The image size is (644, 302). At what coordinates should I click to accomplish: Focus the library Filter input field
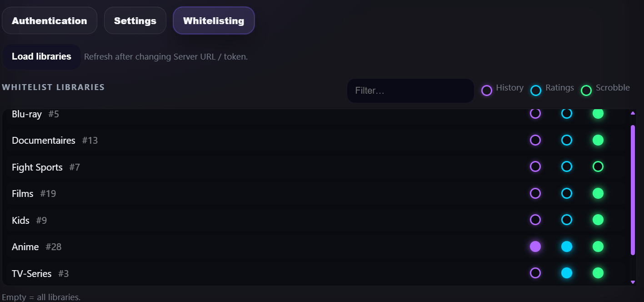pos(410,91)
